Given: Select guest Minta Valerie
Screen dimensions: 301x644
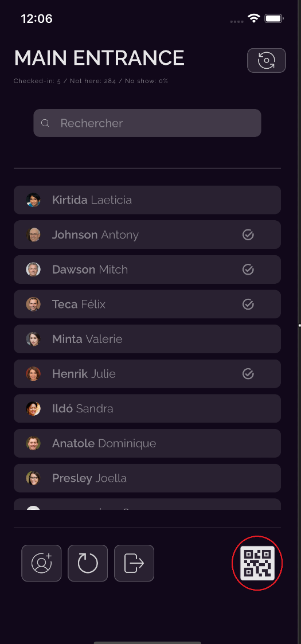Looking at the screenshot, I should [147, 339].
